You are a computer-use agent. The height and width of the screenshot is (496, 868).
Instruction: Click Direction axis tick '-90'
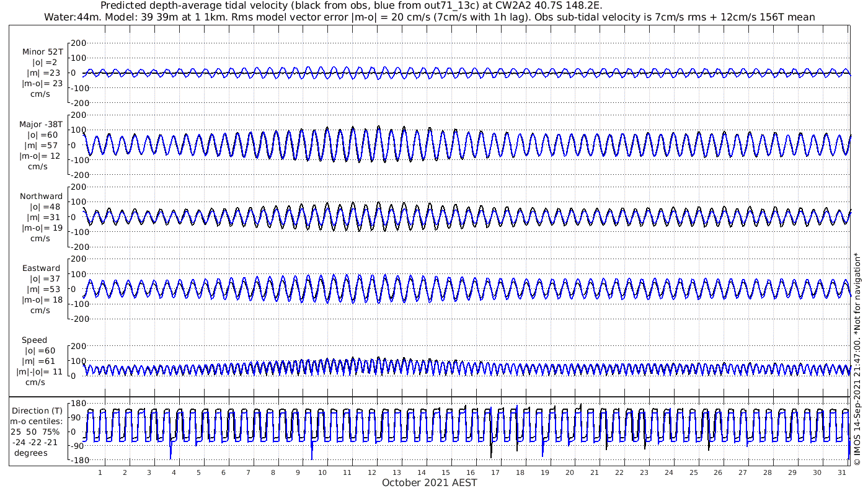tap(78, 446)
